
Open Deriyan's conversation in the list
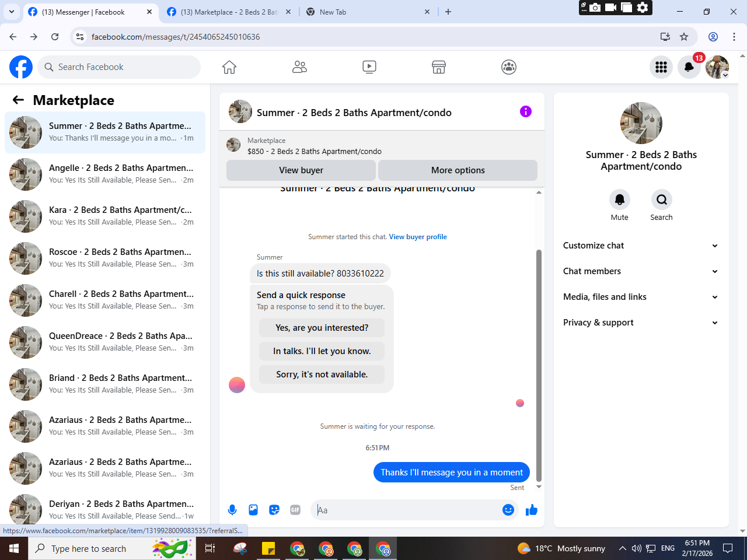coord(105,509)
